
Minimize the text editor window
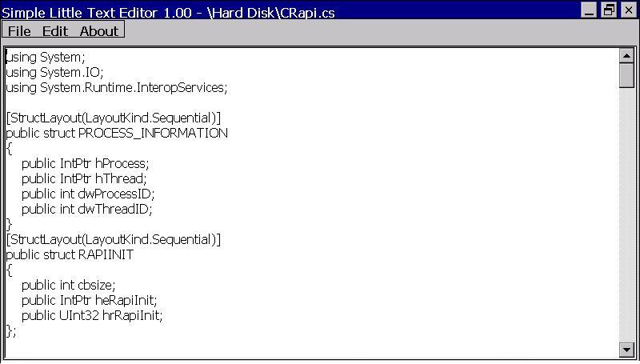point(590,10)
